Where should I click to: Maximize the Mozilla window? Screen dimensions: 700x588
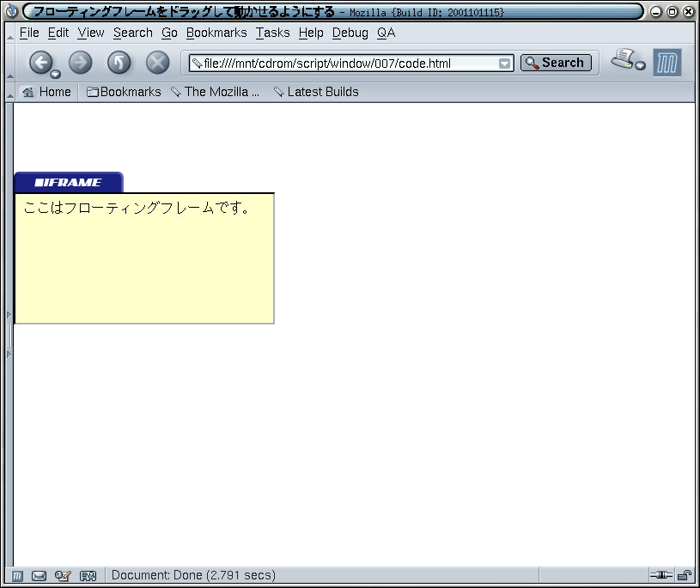coord(672,12)
